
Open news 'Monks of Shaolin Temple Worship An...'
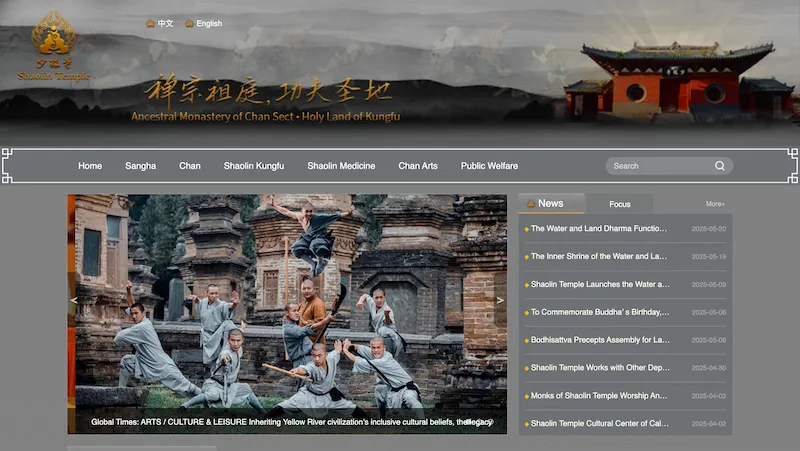click(x=598, y=395)
